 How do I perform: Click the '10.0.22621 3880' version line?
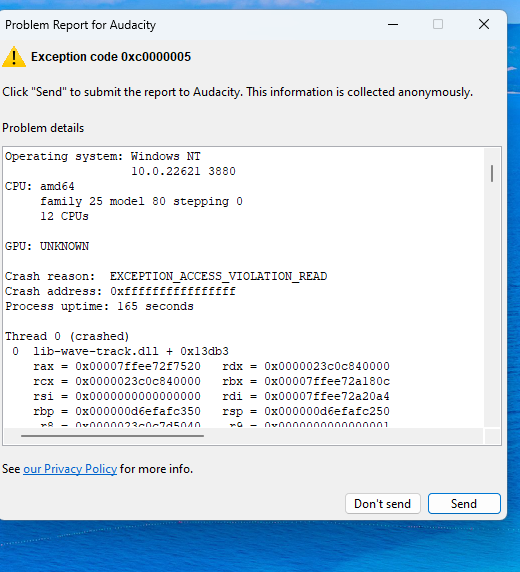click(184, 171)
